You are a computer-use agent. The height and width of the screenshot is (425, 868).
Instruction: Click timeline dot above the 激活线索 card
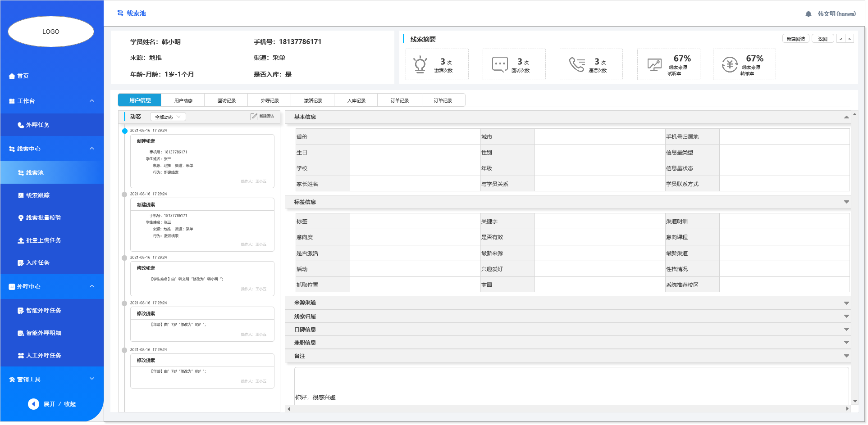point(124,194)
